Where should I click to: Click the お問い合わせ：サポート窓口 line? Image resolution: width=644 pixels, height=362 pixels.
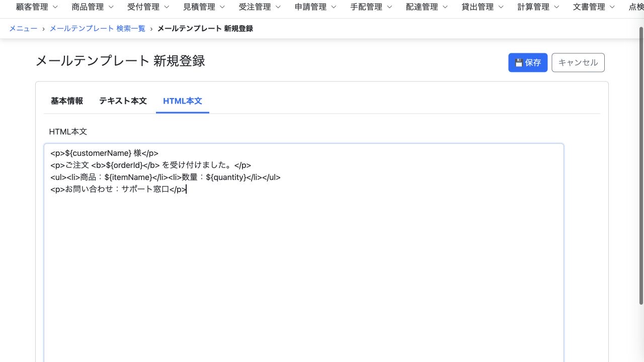(118, 190)
